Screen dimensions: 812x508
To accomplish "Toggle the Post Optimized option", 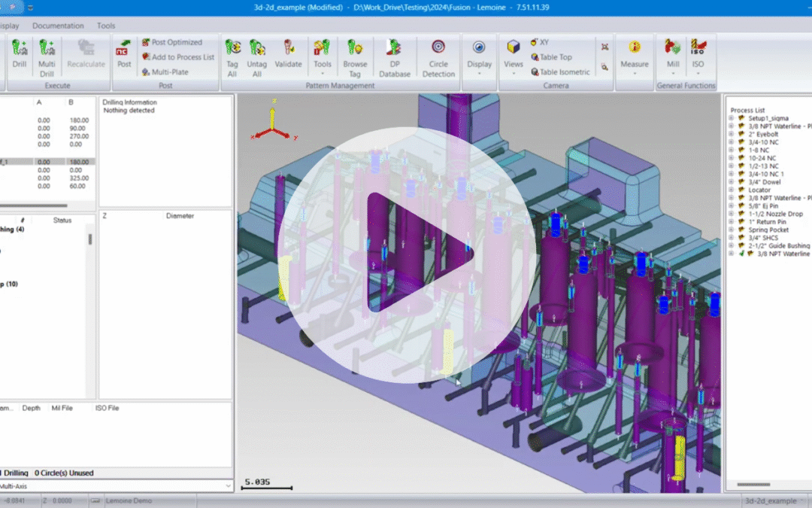I will (x=171, y=42).
